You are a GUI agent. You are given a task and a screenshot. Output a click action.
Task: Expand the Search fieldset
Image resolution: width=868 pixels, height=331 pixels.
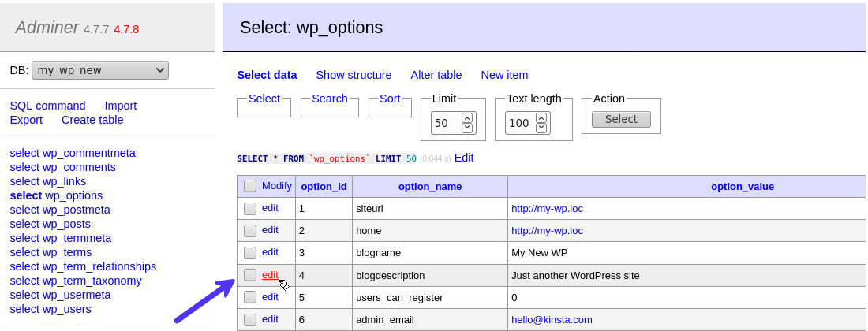coord(330,99)
